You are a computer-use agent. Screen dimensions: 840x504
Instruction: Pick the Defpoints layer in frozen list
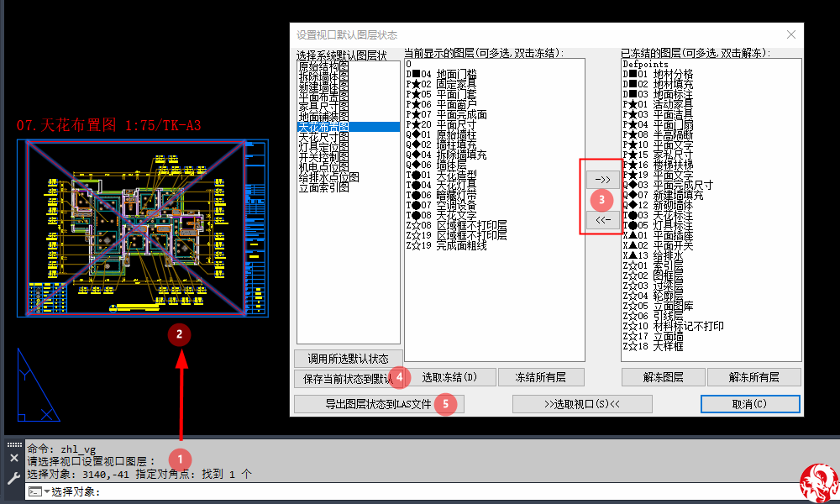click(x=645, y=64)
